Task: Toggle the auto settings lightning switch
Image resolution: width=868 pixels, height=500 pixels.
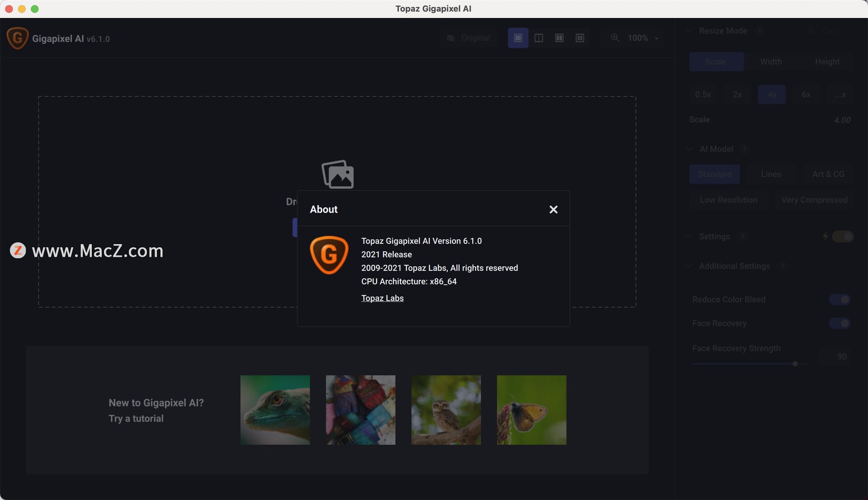Action: (842, 236)
